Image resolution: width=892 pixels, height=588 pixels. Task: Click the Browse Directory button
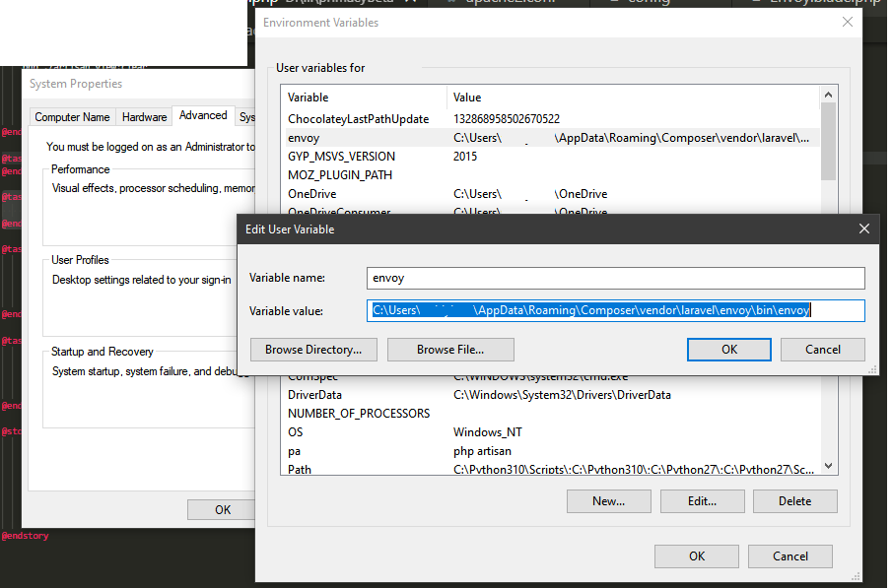tap(312, 349)
